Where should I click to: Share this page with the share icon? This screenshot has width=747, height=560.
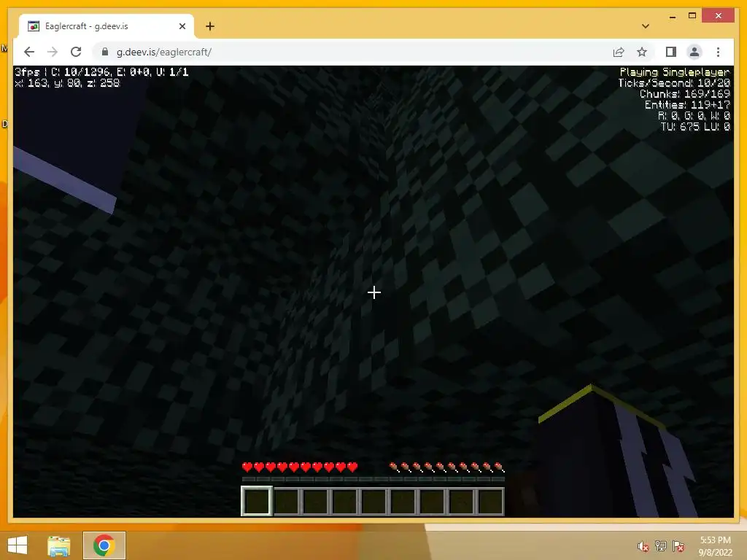(x=619, y=52)
